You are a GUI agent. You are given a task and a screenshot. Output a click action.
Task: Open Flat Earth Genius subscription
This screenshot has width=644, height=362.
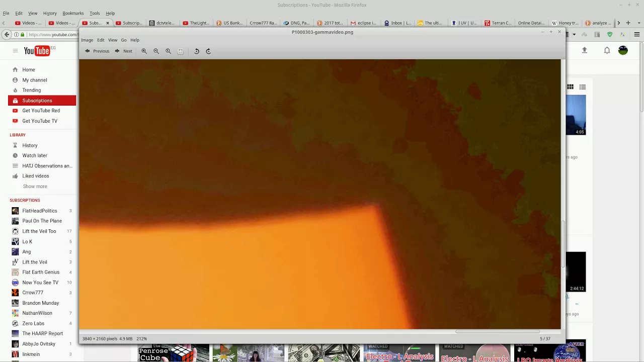tap(42, 272)
